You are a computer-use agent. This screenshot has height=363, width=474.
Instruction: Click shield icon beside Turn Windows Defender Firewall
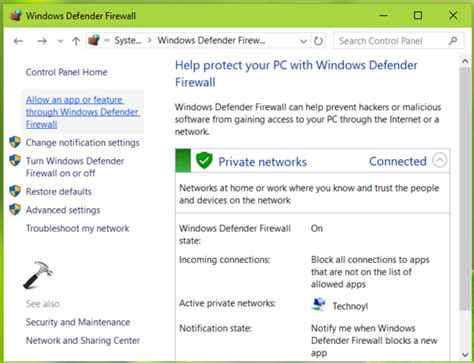coord(15,160)
